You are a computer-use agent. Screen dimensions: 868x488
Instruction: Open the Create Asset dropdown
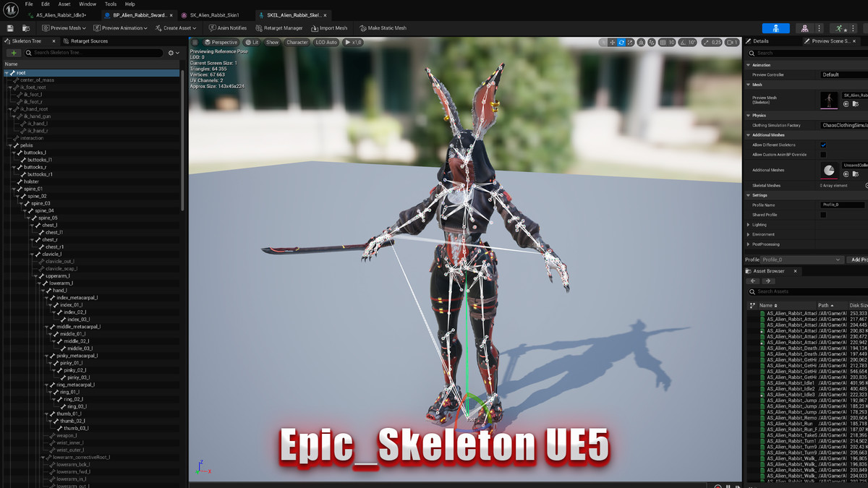176,28
